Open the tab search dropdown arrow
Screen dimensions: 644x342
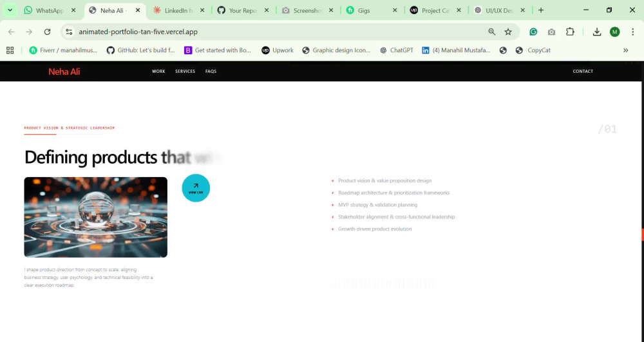[10, 10]
